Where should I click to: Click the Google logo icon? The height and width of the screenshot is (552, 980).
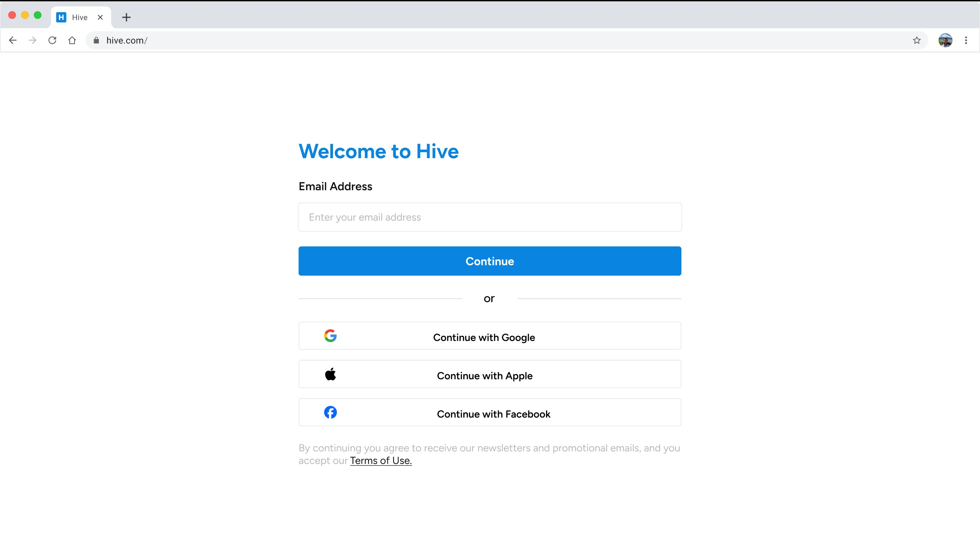[330, 336]
